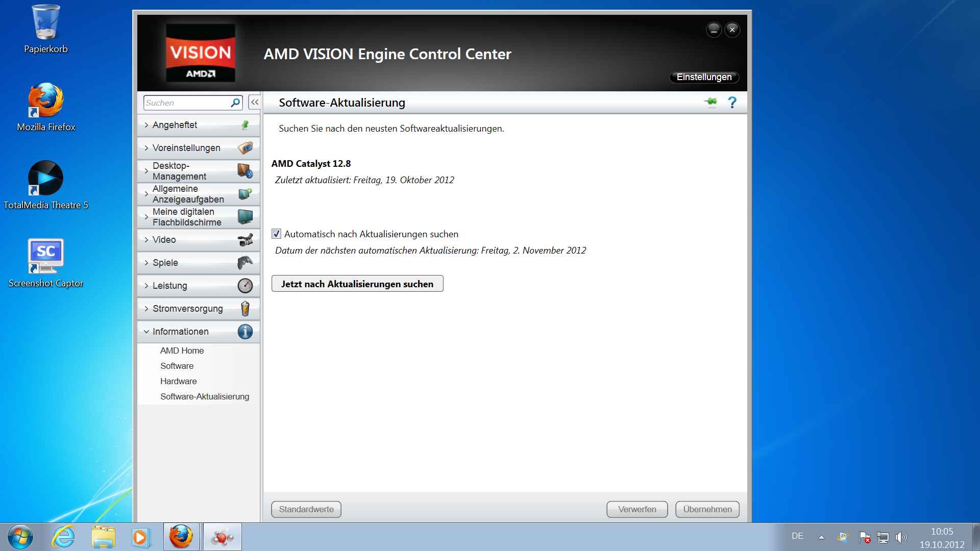980x551 pixels.
Task: Click Jetzt nach Aktualisierungen suchen
Action: click(357, 284)
